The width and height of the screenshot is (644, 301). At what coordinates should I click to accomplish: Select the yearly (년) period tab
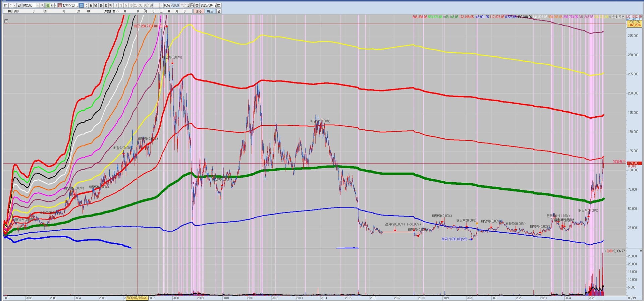[x=96, y=5]
